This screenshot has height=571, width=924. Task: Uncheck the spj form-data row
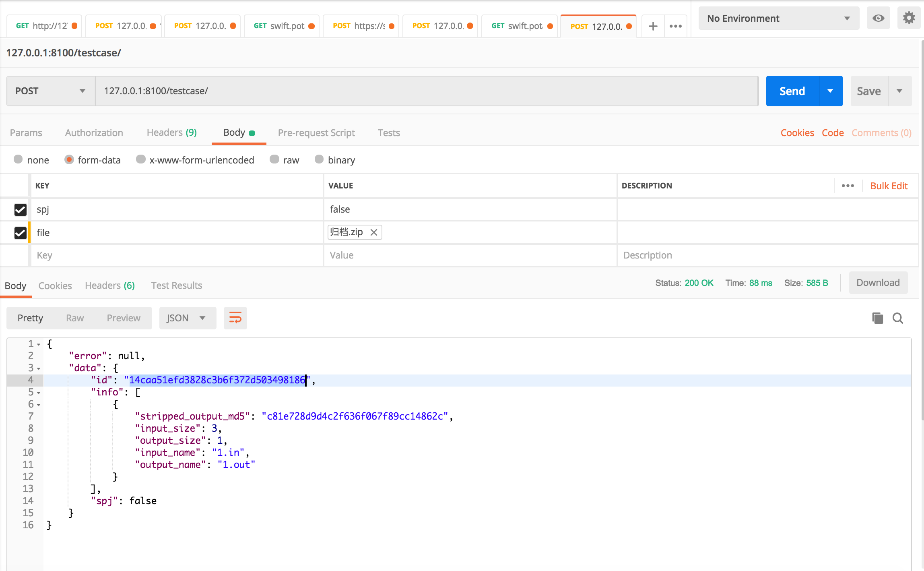tap(20, 209)
